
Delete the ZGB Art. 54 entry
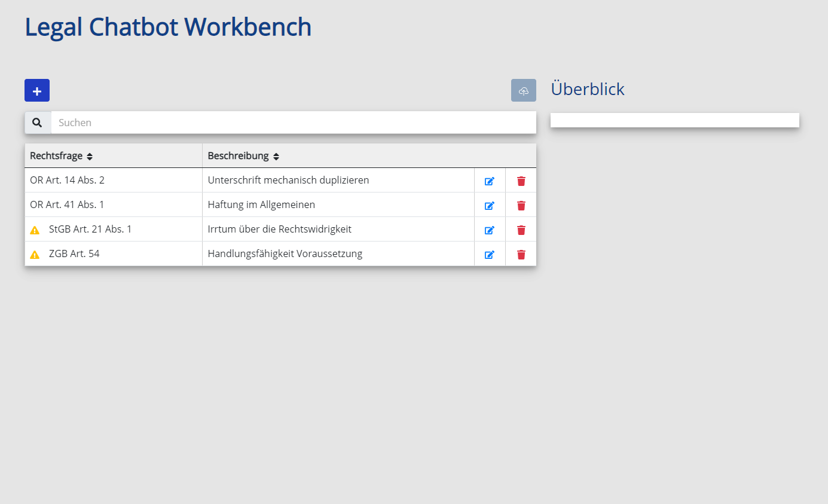click(521, 254)
